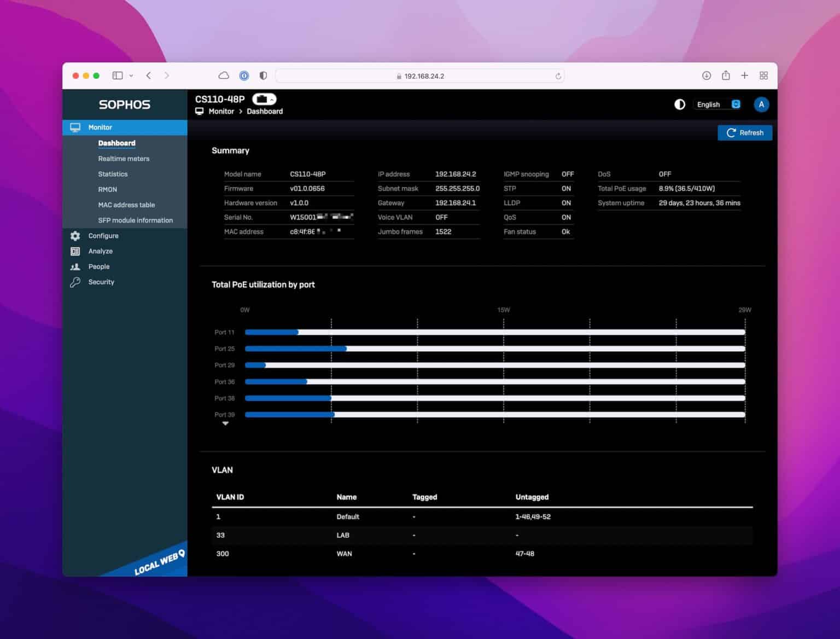The width and height of the screenshot is (840, 639).
Task: Open the English language selector
Action: tap(717, 104)
